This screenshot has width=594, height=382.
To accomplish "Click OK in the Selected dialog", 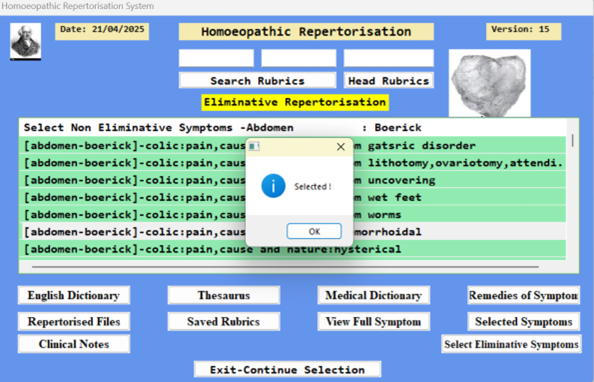I will 314,231.
